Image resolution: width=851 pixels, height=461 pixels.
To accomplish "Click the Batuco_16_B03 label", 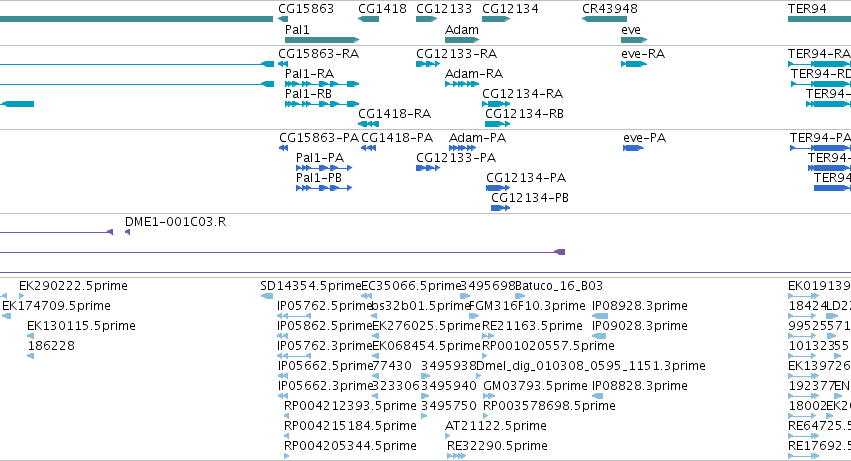I will coord(559,286).
